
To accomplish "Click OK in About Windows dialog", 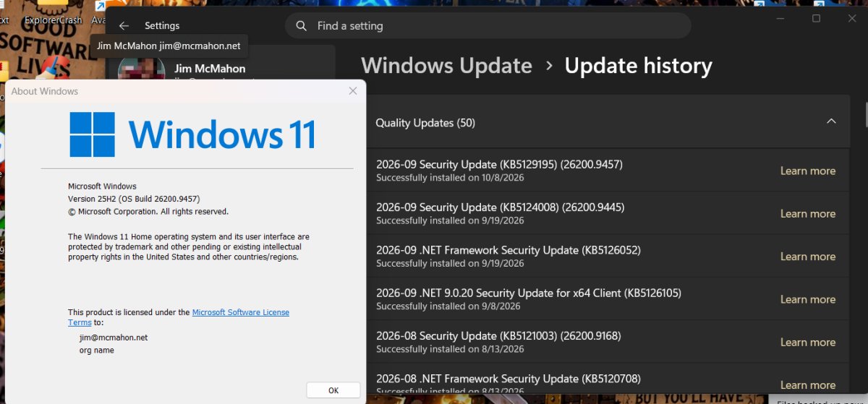I will click(333, 390).
